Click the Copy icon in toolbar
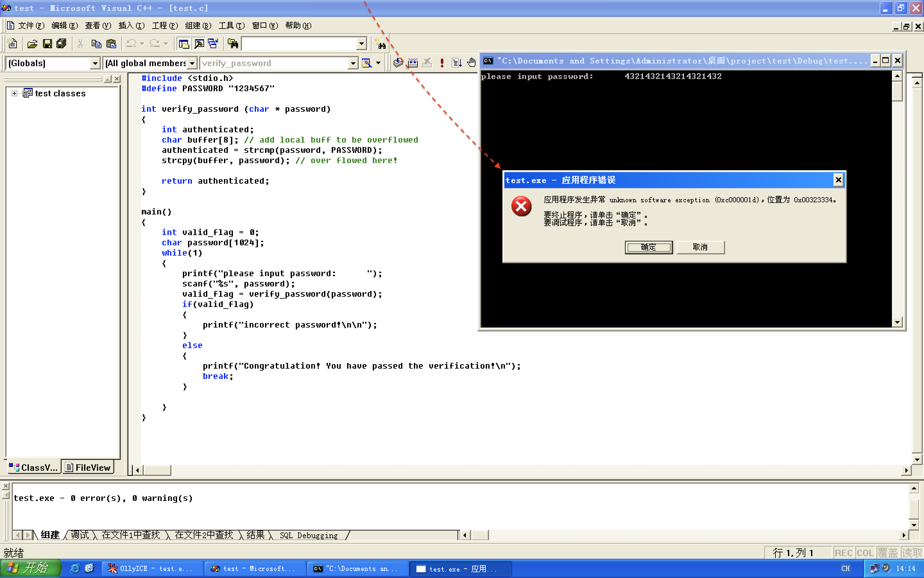This screenshot has height=578, width=924. tap(96, 44)
